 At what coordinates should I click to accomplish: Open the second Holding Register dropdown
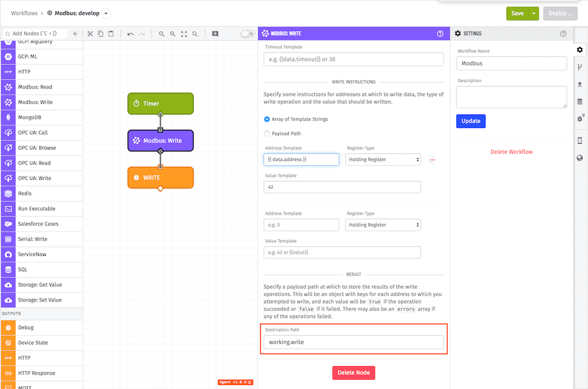383,225
